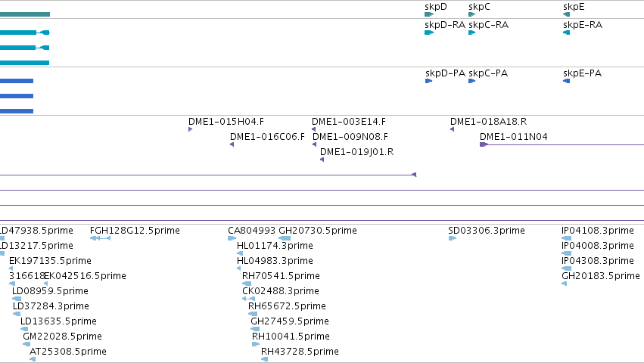Select the SD03306.3prime EST glyph

(x=453, y=238)
